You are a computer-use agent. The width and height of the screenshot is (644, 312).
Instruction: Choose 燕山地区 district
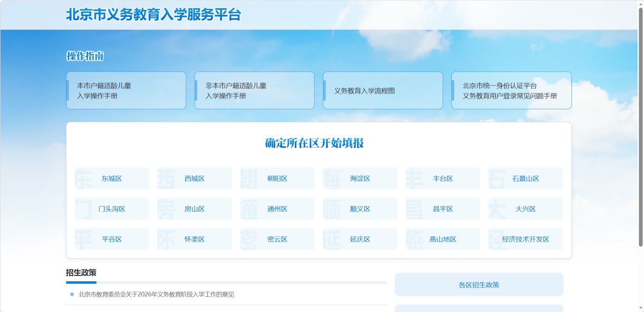pos(443,239)
